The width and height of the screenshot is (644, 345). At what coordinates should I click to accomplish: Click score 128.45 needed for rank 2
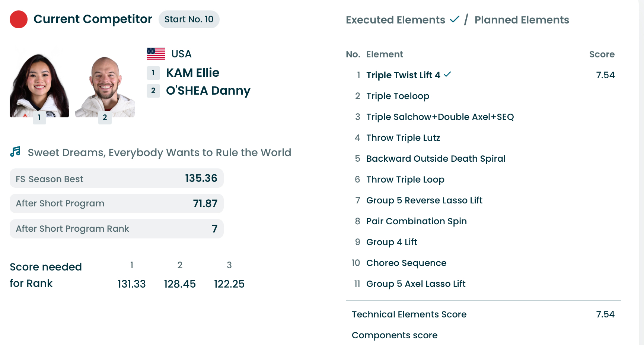pos(180,284)
